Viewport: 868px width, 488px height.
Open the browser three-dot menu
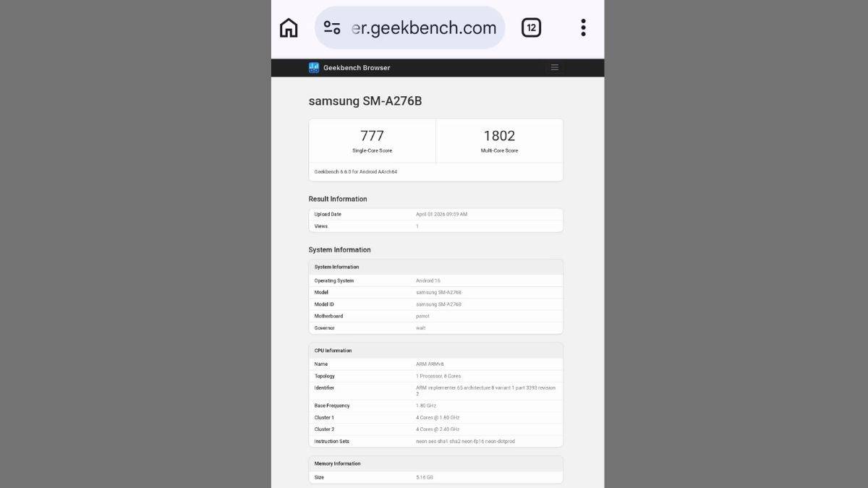[x=583, y=28]
